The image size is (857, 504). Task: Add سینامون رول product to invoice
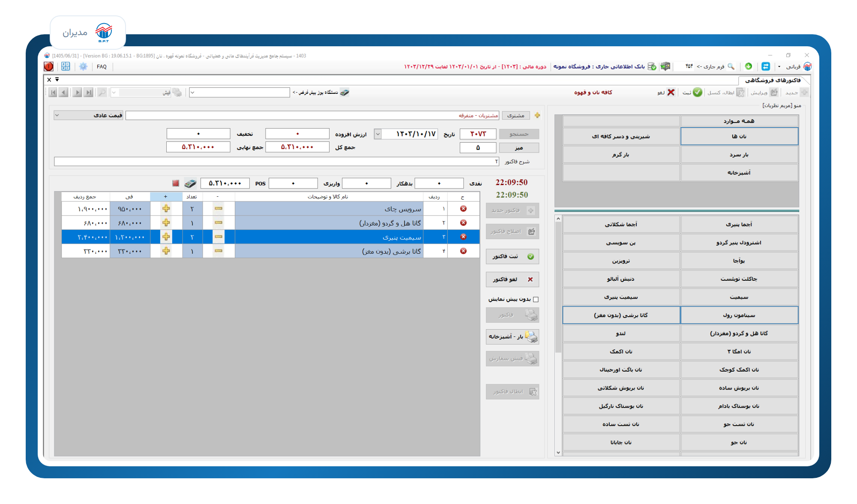point(739,315)
